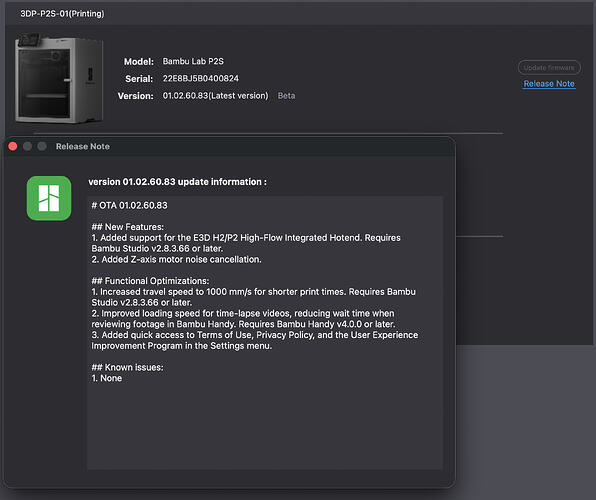
Task: Click version text 01.02.60.83(Latest version)
Action: pos(216,96)
